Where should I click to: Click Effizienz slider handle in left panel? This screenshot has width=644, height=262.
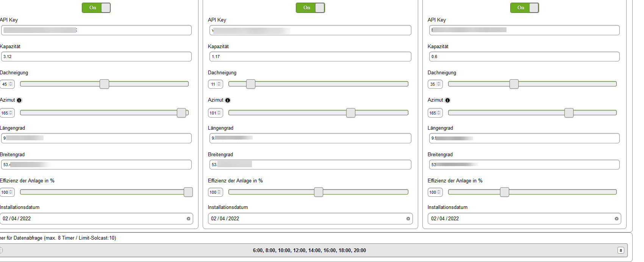[188, 192]
